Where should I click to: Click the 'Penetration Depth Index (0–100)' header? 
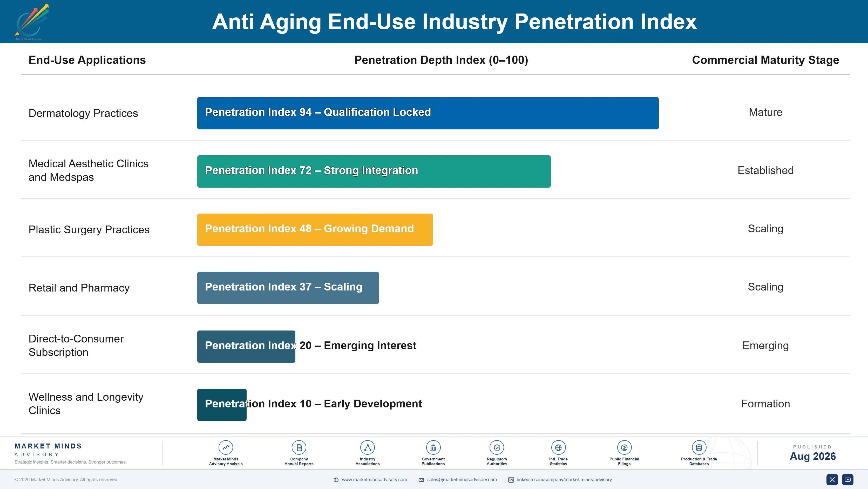441,60
